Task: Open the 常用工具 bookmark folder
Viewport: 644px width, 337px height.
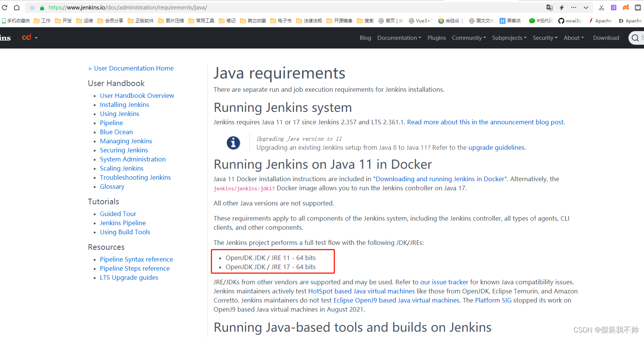Action: (201, 21)
